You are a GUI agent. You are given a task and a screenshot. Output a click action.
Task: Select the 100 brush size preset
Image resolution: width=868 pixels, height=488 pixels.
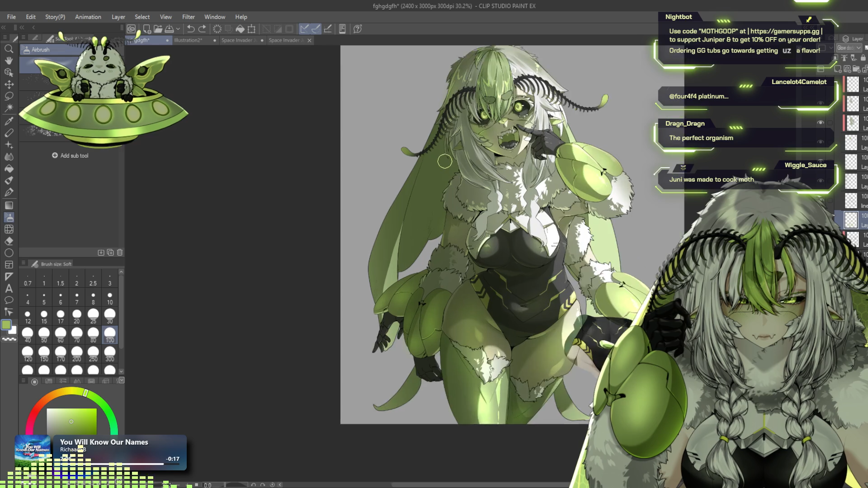(109, 335)
